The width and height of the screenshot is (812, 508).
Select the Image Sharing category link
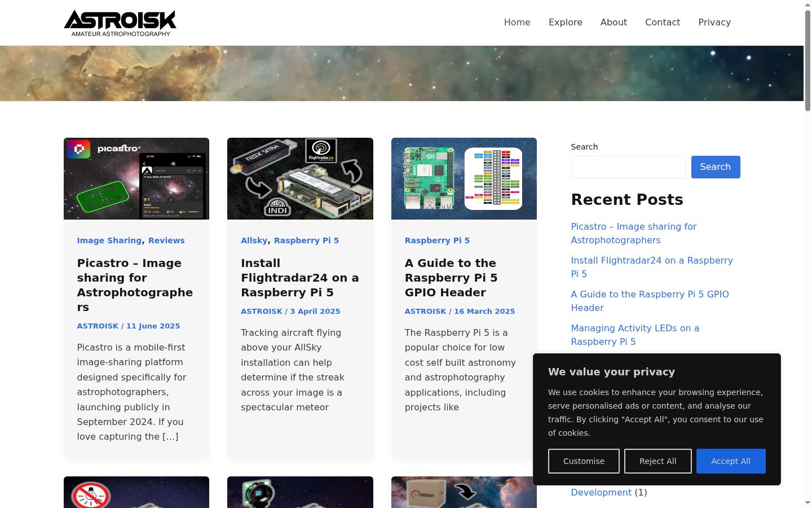pos(109,240)
